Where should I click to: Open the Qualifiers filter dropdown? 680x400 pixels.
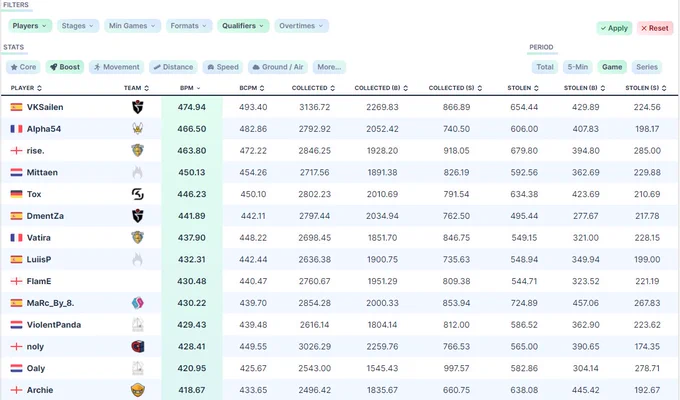pyautogui.click(x=243, y=26)
